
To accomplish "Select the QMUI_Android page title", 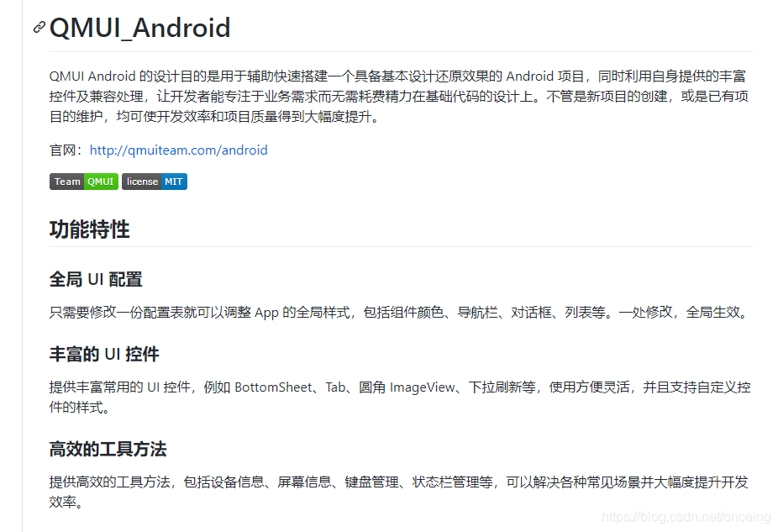I will pyautogui.click(x=139, y=28).
